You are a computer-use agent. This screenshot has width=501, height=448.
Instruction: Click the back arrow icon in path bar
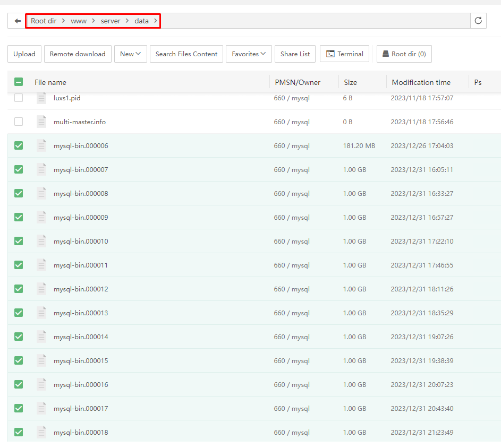coord(18,21)
